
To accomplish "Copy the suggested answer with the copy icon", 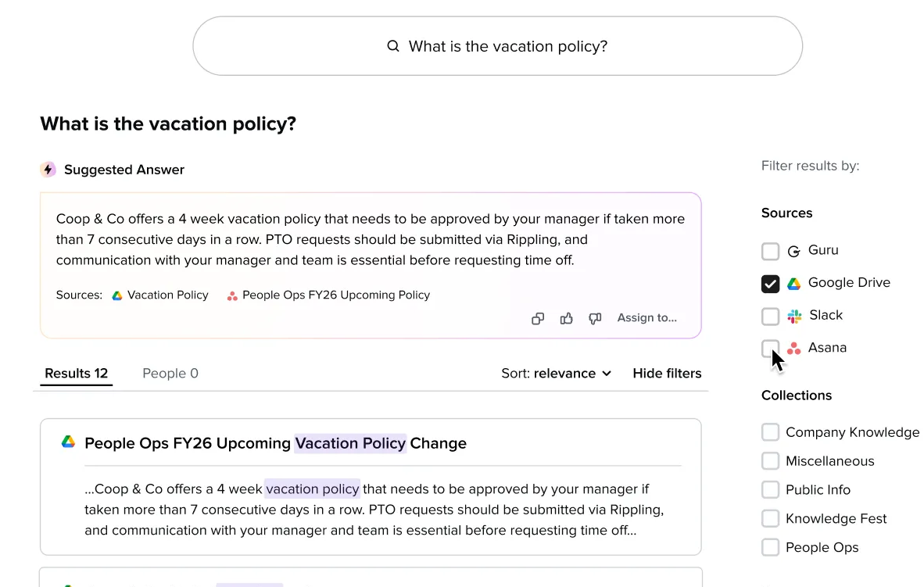I will [x=537, y=318].
